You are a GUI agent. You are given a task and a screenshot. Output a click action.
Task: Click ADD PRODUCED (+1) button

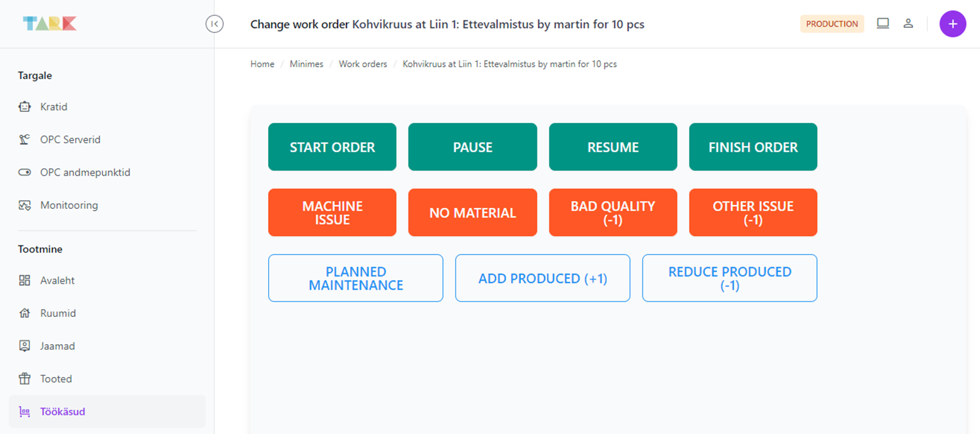coord(542,278)
